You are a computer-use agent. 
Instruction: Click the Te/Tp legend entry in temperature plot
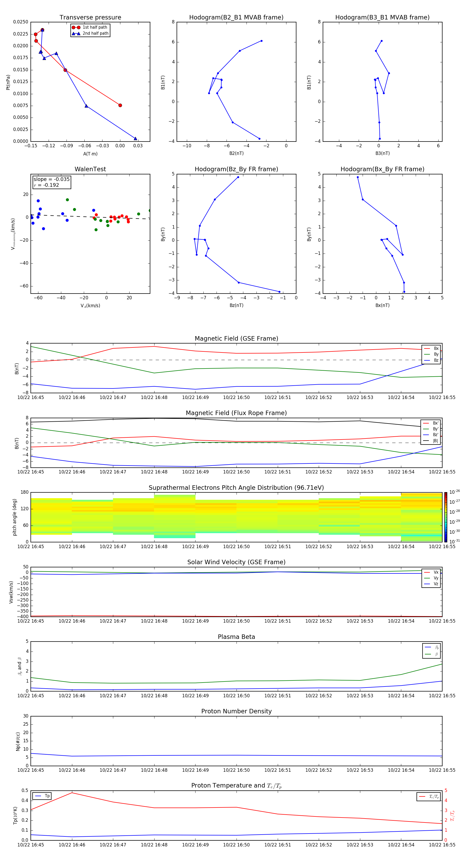[429, 796]
